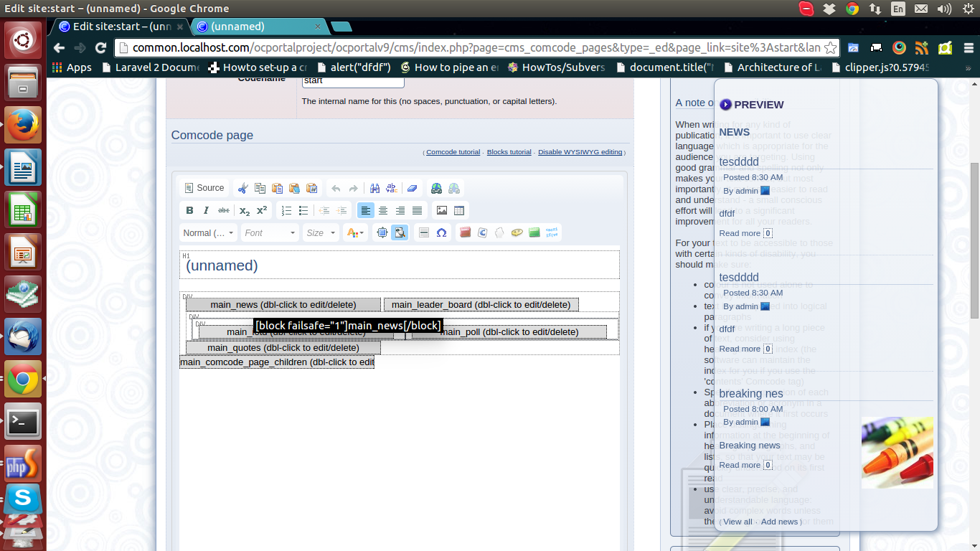Open the Blocks tutorial link
Screen dimensions: 980x551
click(x=509, y=152)
